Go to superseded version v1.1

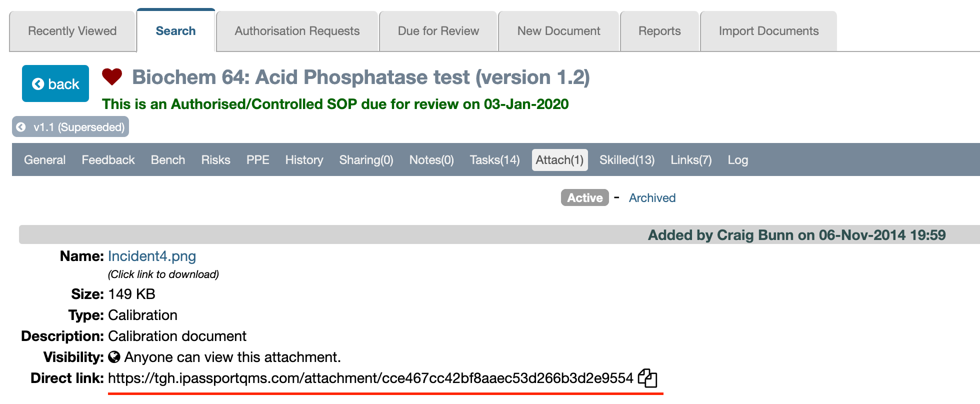[70, 127]
